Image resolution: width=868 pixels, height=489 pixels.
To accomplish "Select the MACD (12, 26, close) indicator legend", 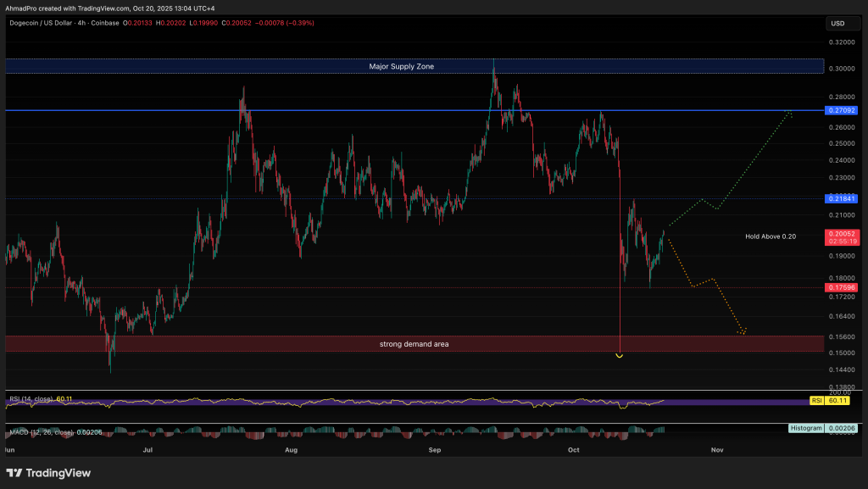I will coord(47,432).
